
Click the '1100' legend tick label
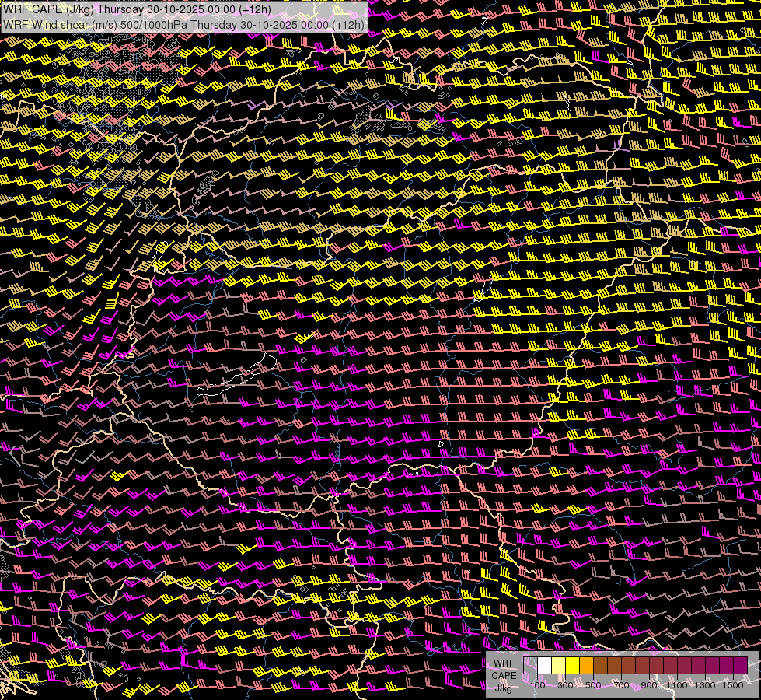click(x=677, y=685)
